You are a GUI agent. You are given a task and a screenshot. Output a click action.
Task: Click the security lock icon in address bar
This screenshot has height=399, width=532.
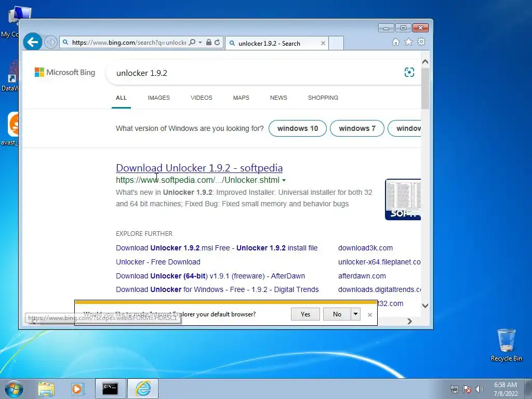[209, 43]
